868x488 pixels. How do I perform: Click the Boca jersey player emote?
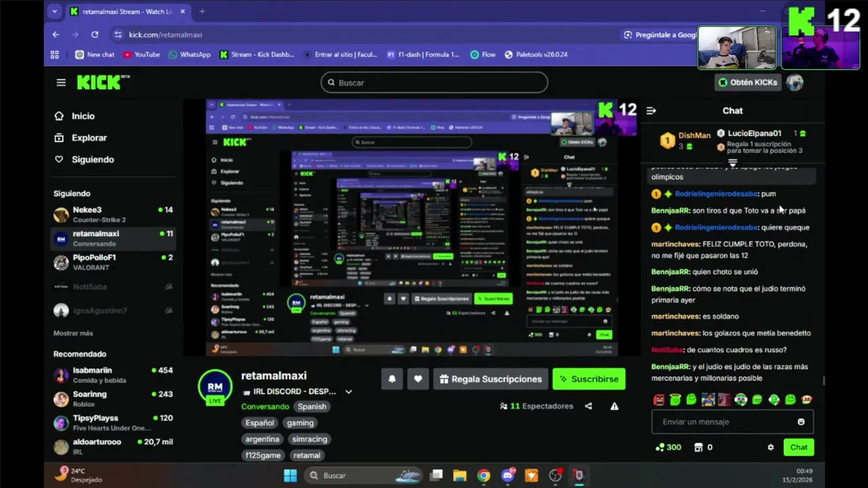point(708,400)
